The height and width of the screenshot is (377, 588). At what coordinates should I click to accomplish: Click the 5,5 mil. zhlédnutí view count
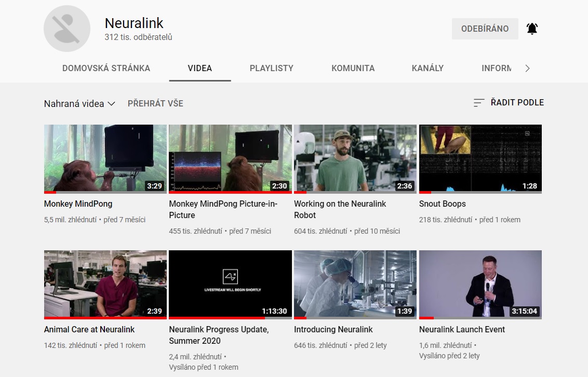(x=70, y=220)
